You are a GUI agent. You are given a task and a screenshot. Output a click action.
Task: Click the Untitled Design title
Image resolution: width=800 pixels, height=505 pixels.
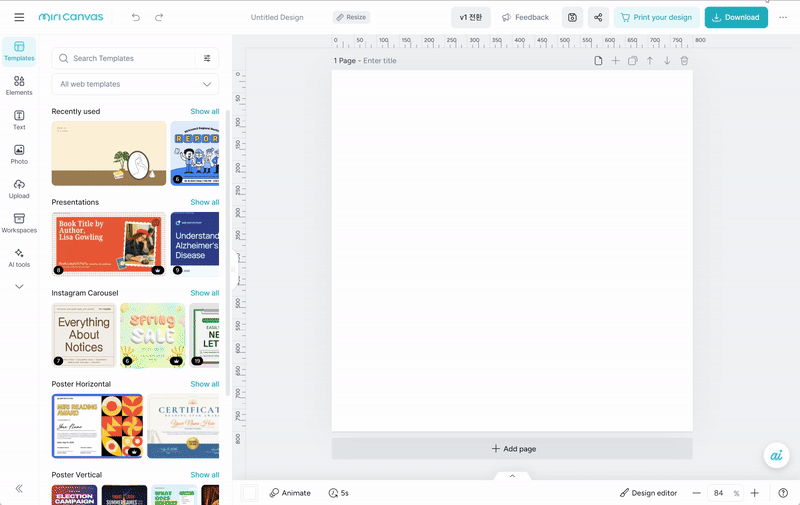pyautogui.click(x=277, y=17)
